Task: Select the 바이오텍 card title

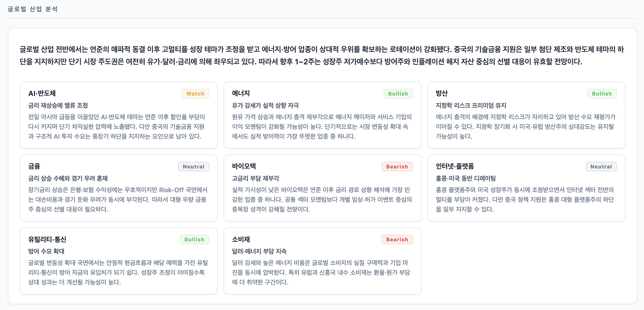Action: pyautogui.click(x=244, y=166)
